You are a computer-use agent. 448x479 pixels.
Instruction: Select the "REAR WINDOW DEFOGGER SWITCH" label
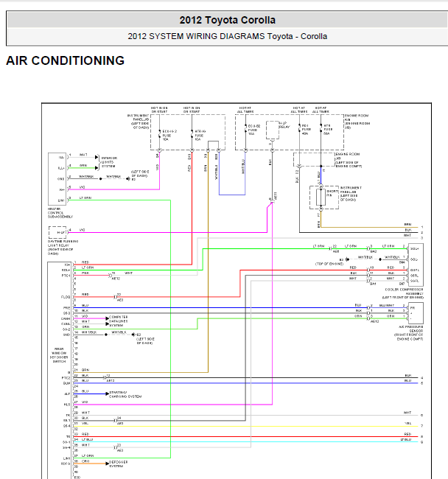tap(59, 355)
